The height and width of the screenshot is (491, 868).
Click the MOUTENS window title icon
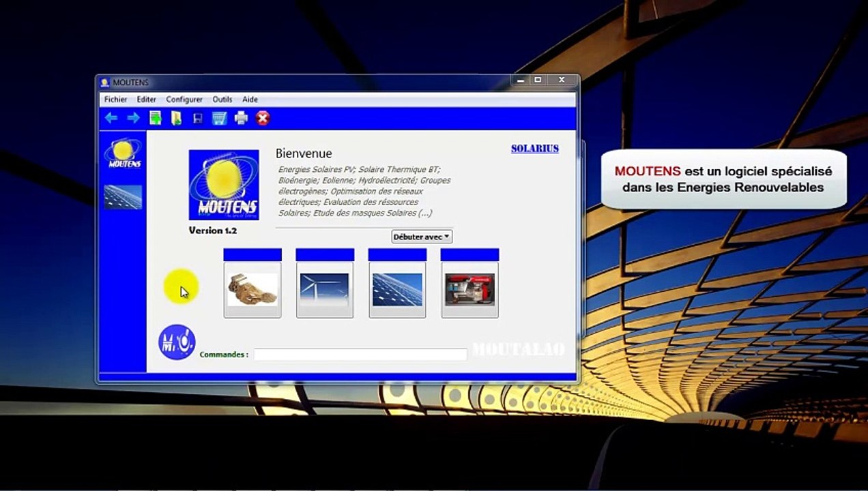click(105, 83)
